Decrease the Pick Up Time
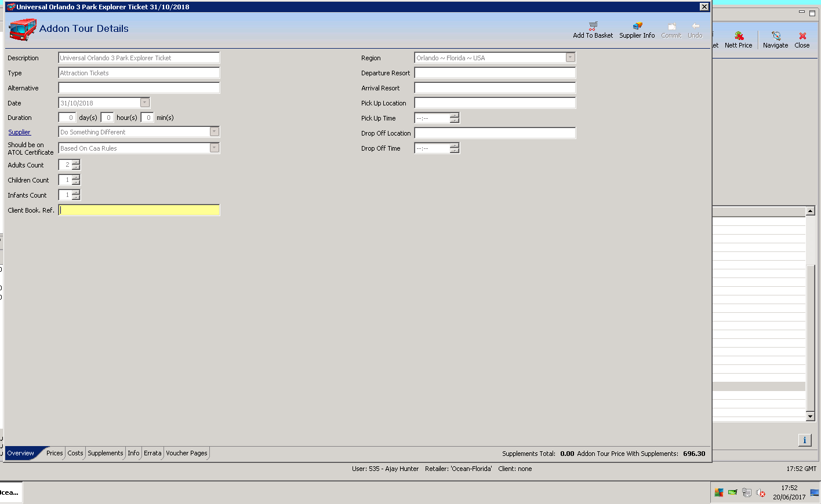 tap(455, 120)
